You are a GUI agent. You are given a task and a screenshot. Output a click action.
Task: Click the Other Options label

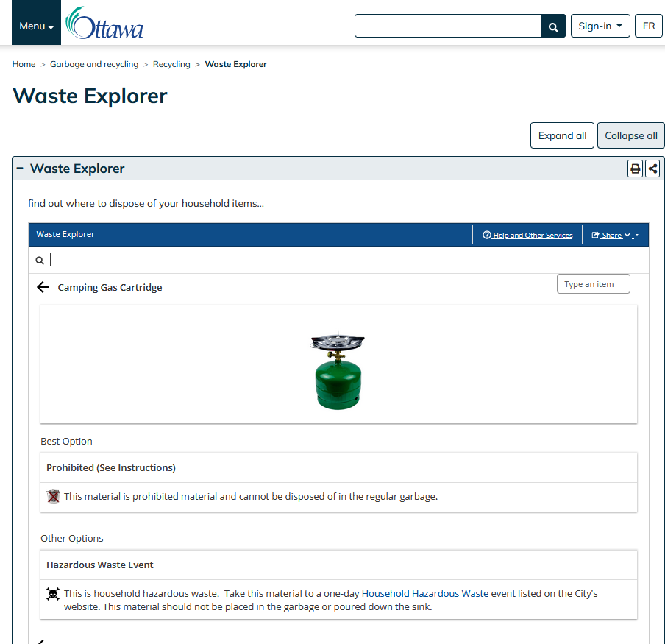72,538
